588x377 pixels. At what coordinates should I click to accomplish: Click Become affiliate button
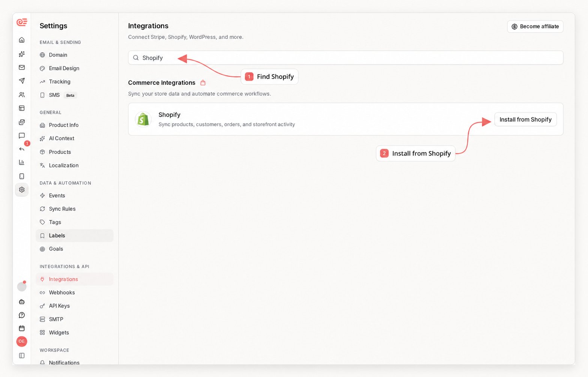535,26
